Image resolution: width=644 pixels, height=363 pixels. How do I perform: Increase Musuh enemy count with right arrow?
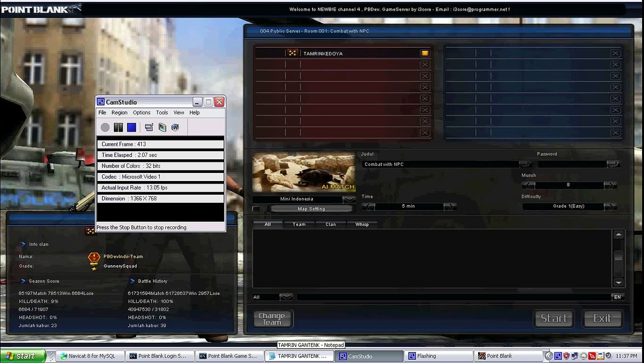point(610,185)
